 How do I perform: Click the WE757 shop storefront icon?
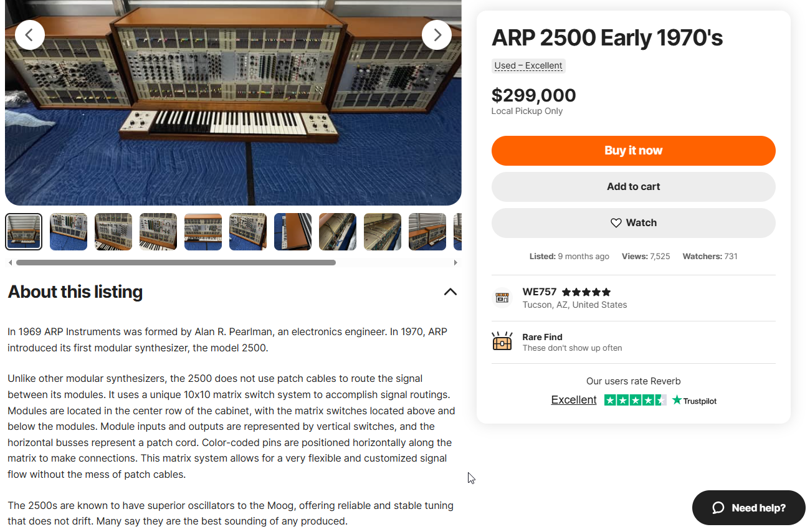(x=502, y=298)
